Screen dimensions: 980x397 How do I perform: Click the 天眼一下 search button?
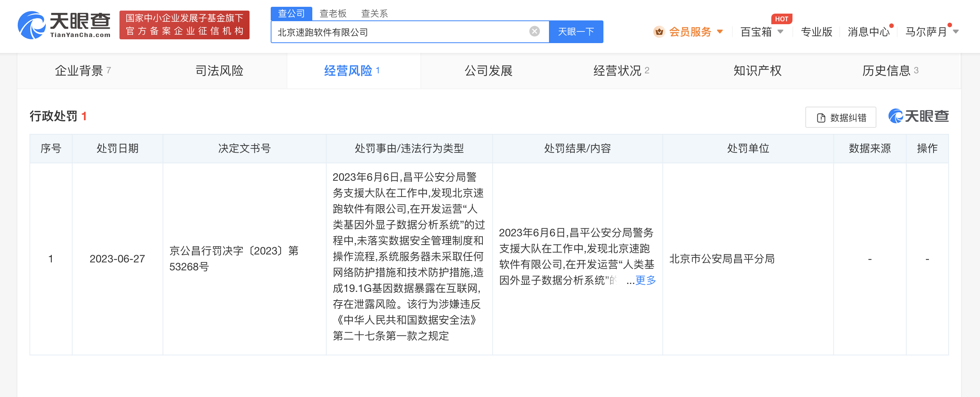pos(575,31)
